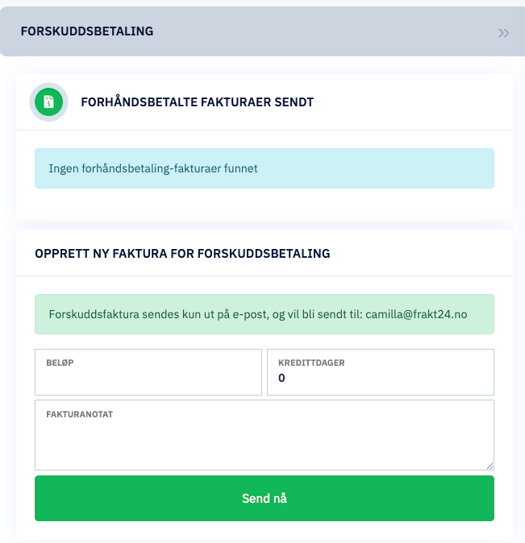
Task: Focus the Kredittdager input field
Action: point(381,372)
